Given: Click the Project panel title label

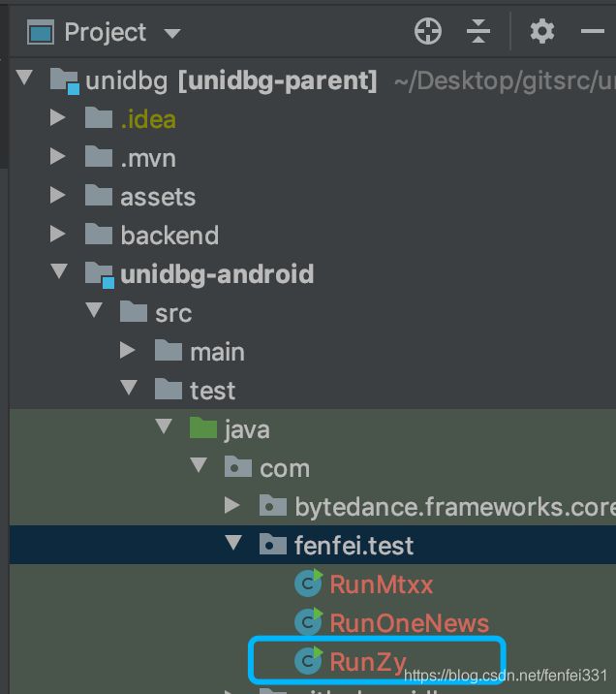Looking at the screenshot, I should [x=106, y=33].
